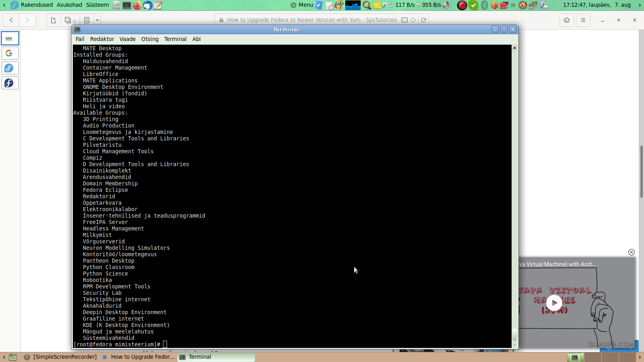Viewport: 644px width, 362px height.
Task: Click show desktop icon in bottom panel
Action: [13, 357]
